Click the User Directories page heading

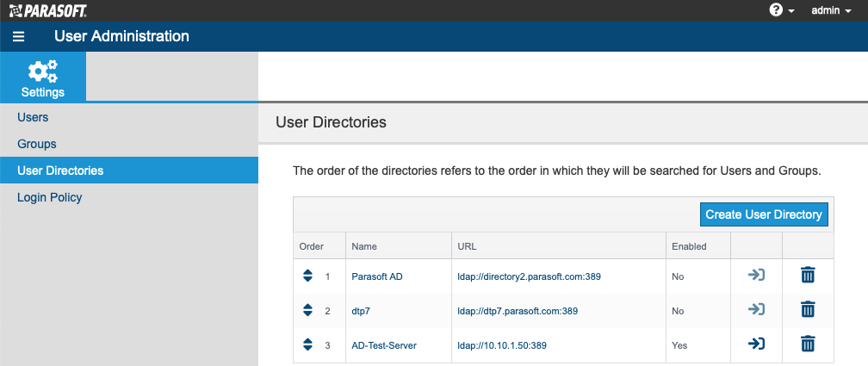tap(331, 122)
